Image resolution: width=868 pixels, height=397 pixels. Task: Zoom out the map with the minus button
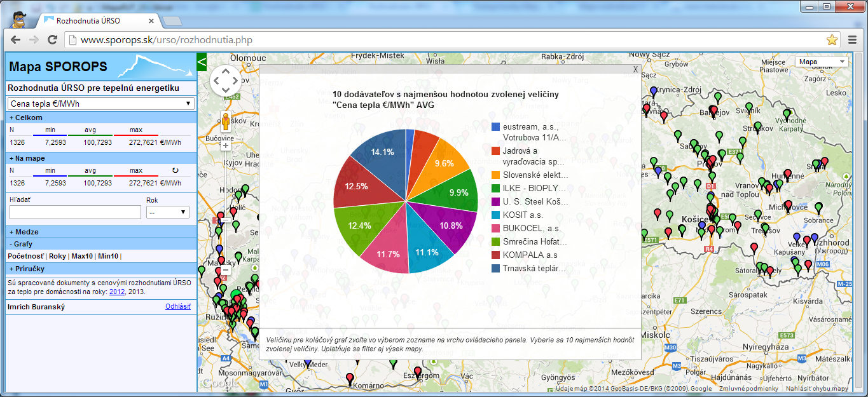[x=225, y=269]
